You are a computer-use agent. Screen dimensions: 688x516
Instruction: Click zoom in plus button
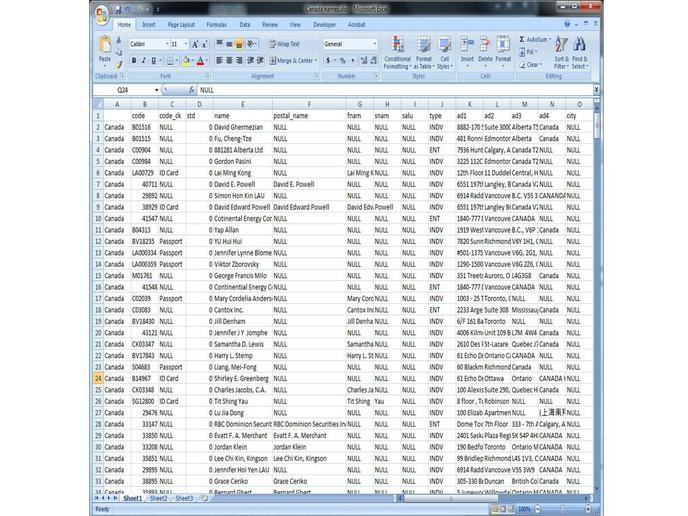(x=588, y=509)
